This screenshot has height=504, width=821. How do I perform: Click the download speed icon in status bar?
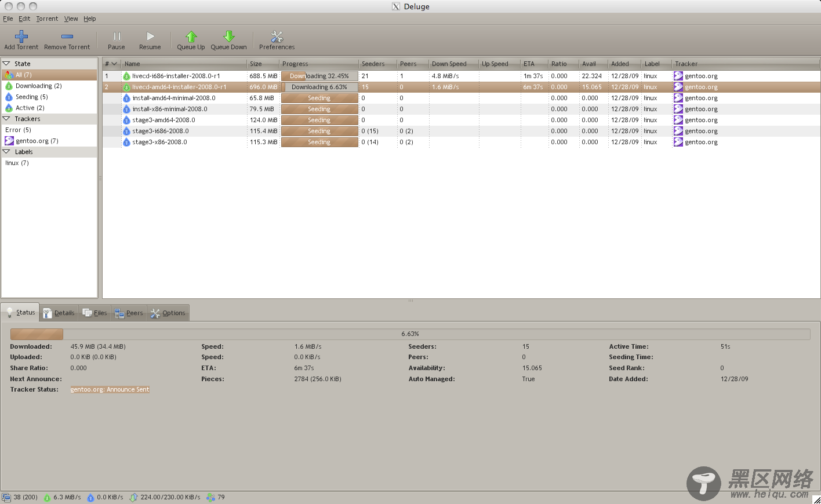click(48, 497)
